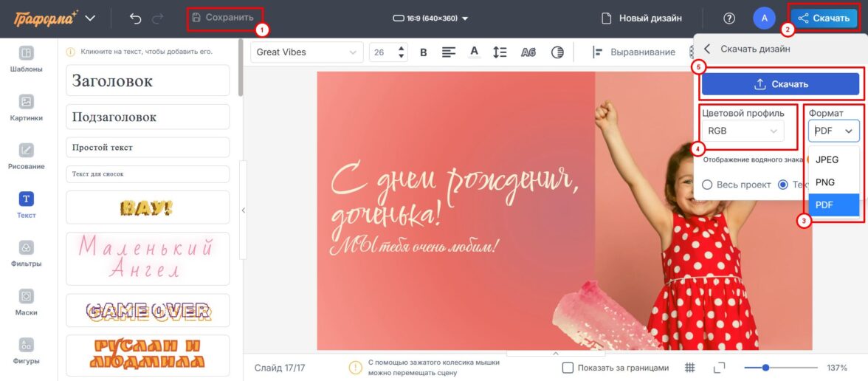Click the Сохранить save button
This screenshot has width=868, height=381.
pyautogui.click(x=223, y=17)
